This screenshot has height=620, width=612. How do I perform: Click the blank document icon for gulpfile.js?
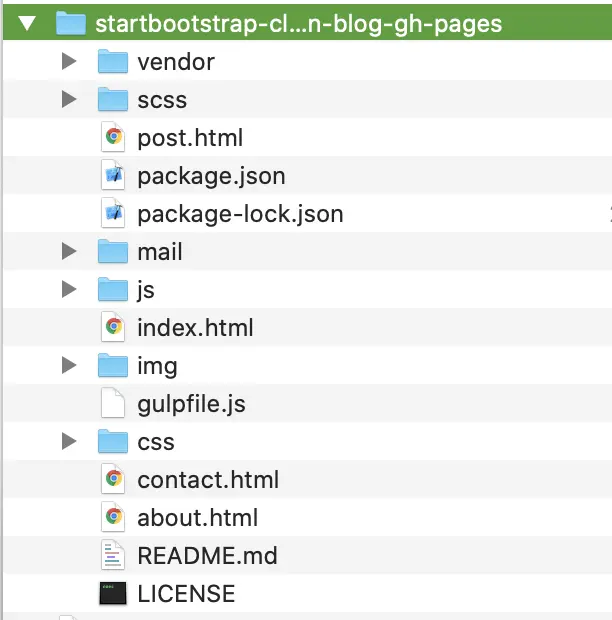pos(113,403)
